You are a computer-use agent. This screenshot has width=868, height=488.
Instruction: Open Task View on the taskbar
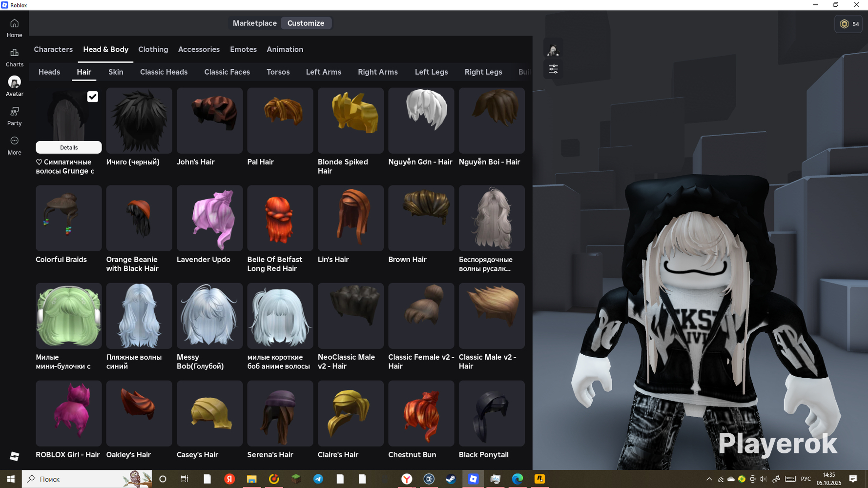[x=185, y=479]
